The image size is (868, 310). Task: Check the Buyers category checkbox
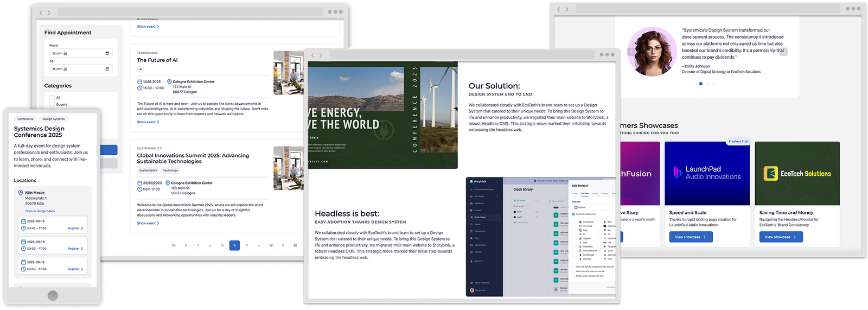coord(52,105)
